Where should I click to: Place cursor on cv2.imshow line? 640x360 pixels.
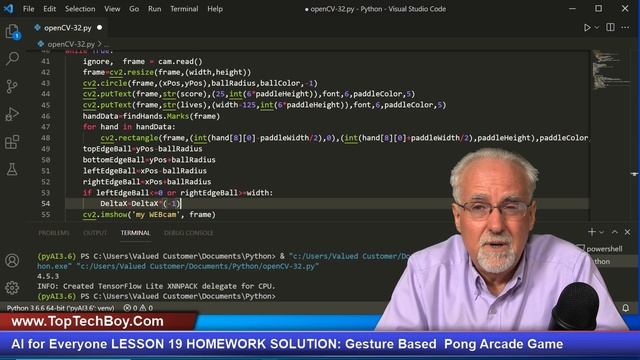[x=149, y=214]
